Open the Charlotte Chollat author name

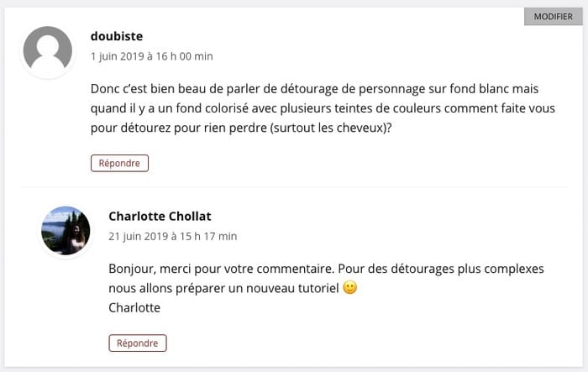[160, 217]
